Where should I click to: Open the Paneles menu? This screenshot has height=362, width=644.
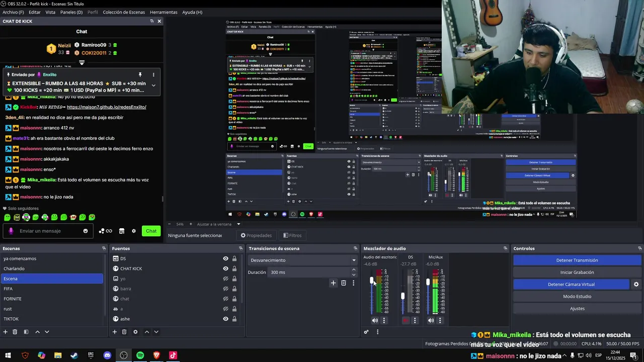point(71,12)
